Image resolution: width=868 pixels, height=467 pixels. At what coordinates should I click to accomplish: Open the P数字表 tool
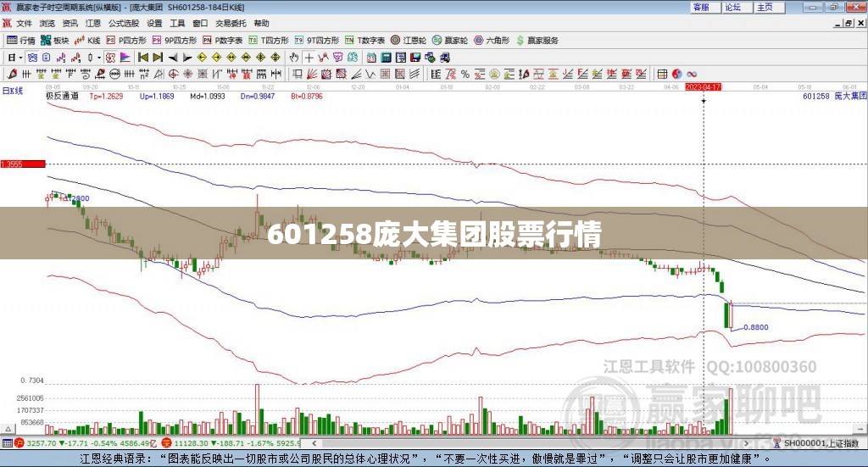(223, 40)
